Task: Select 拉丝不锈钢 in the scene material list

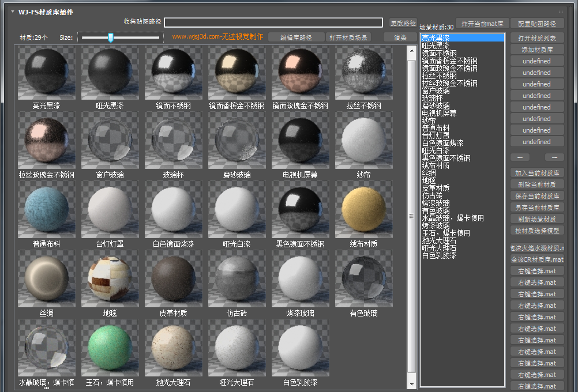Action: (439, 76)
